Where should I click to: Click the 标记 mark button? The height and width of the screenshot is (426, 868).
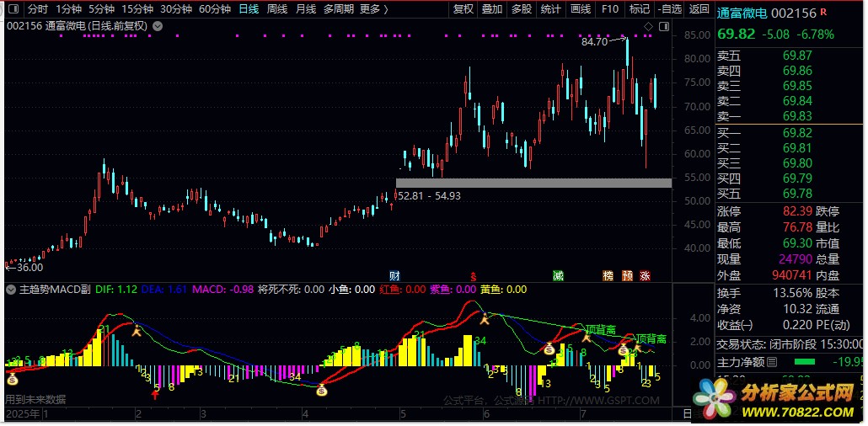pyautogui.click(x=640, y=9)
